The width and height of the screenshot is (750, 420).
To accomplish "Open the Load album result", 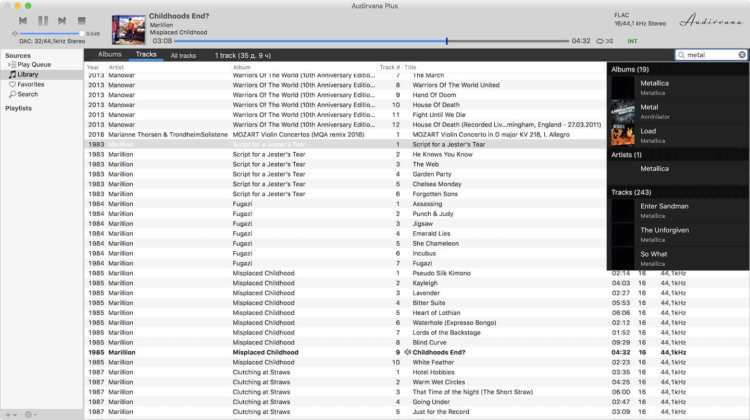I will click(x=678, y=135).
